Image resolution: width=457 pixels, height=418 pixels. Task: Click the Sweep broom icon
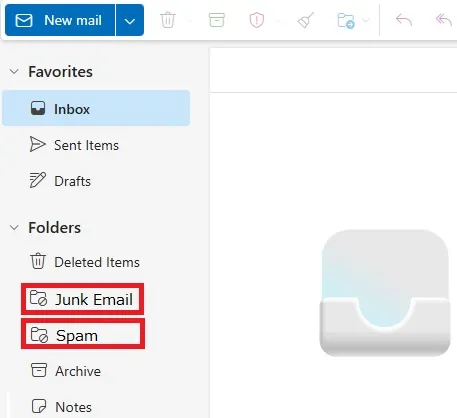pyautogui.click(x=306, y=20)
